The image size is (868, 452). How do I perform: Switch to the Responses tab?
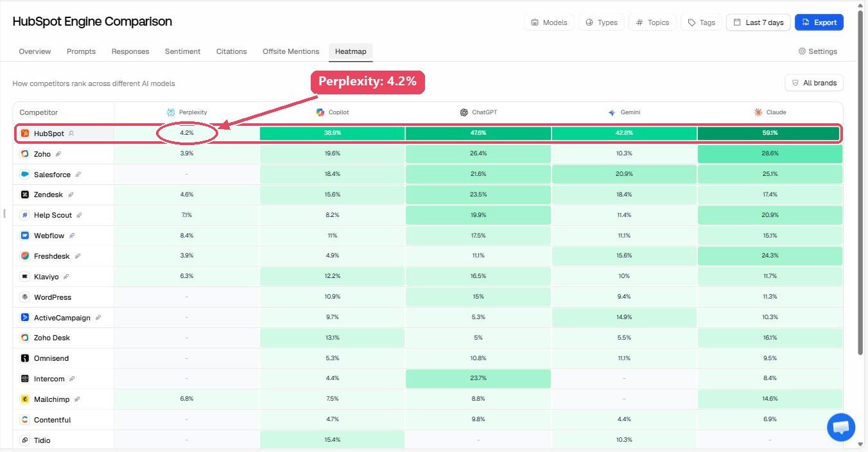coord(130,51)
